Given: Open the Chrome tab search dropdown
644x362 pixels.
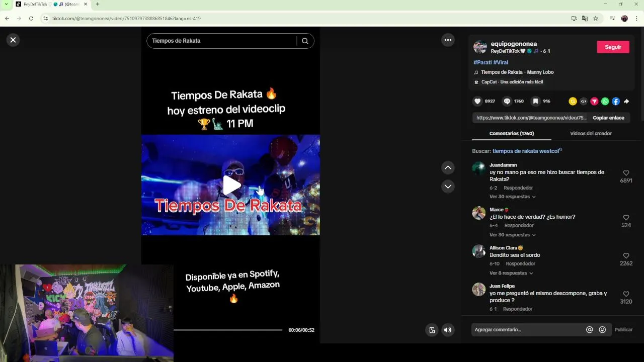Looking at the screenshot, I should click(6, 4).
